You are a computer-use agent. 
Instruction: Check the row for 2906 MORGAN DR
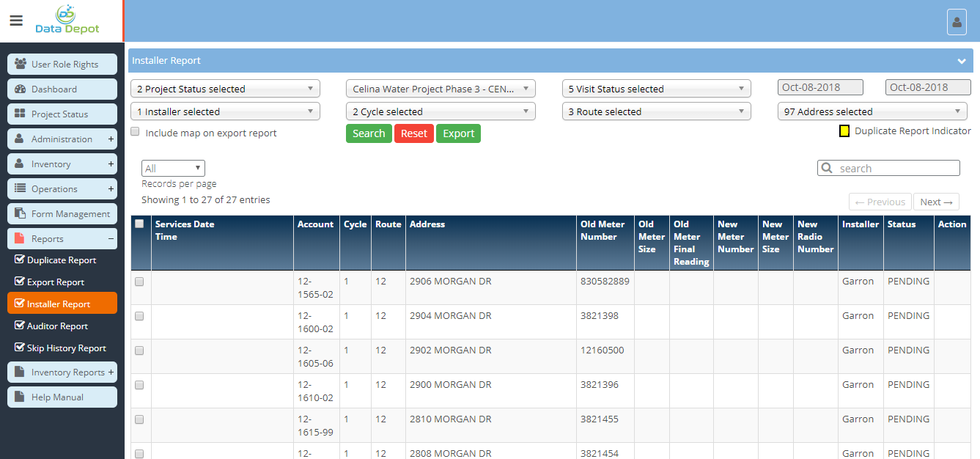[x=139, y=282]
